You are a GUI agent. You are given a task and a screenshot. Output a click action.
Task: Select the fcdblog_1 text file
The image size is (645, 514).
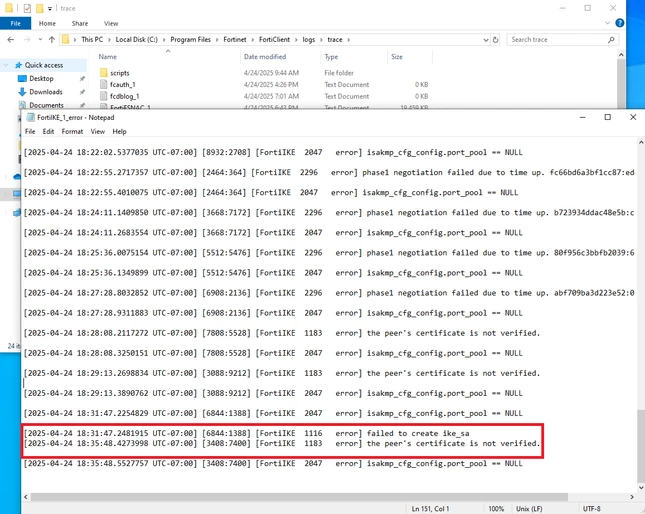click(x=125, y=96)
